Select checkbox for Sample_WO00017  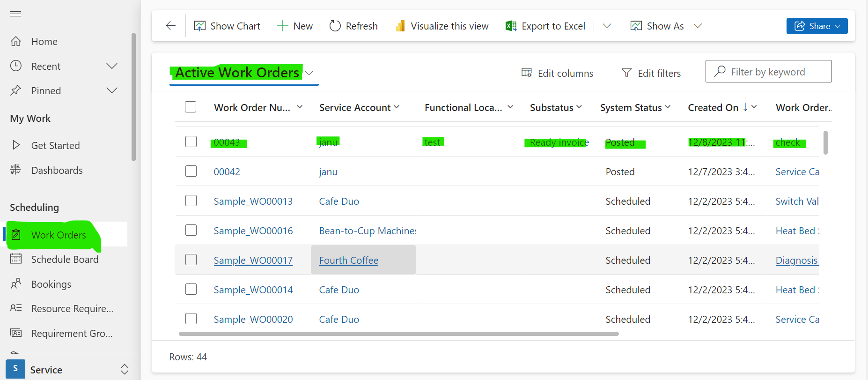(191, 259)
